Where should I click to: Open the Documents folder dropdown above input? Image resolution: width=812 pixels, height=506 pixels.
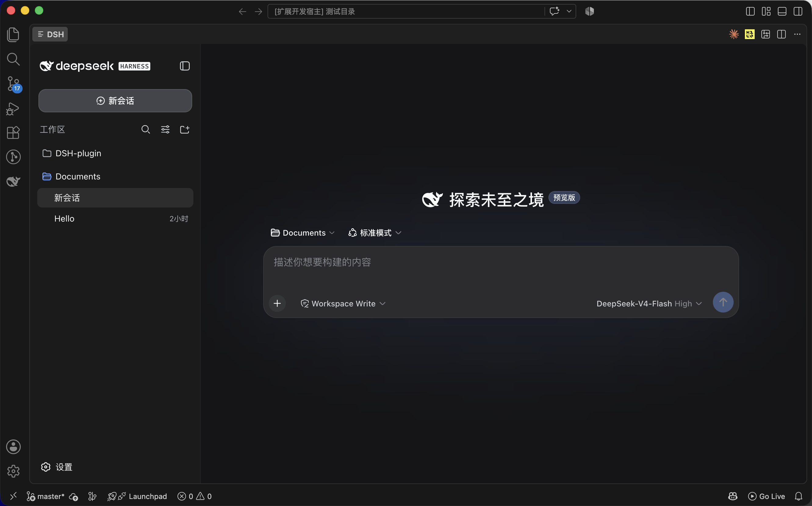click(303, 233)
